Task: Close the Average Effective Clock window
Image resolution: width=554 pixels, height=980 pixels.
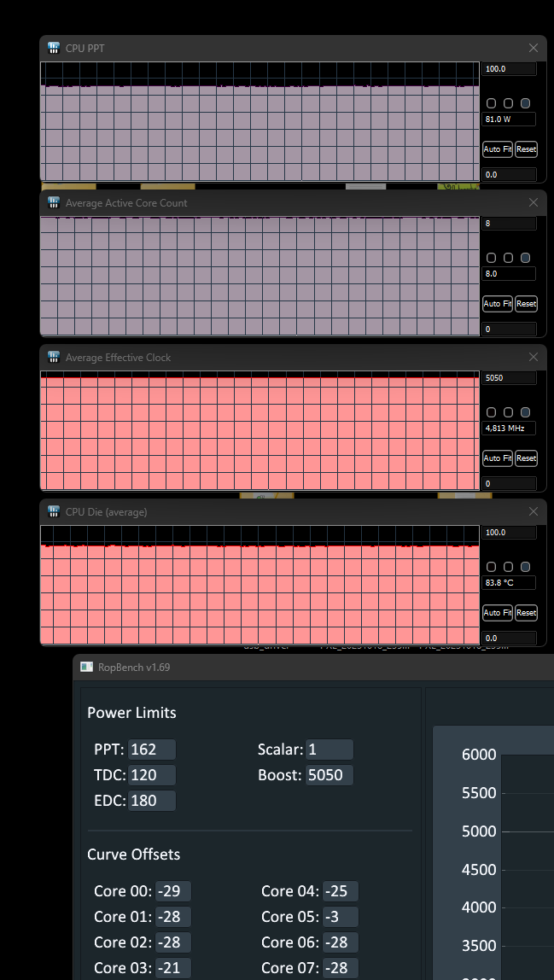Action: coord(534,357)
